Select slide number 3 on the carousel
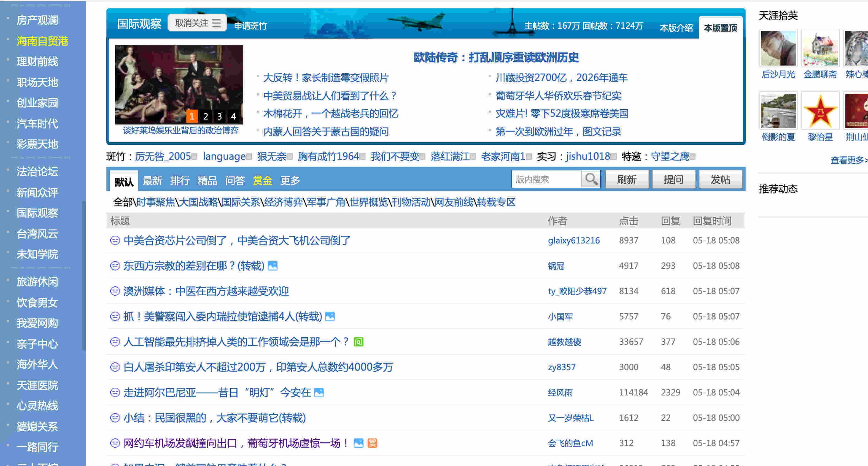Image resolution: width=868 pixels, height=466 pixels. click(x=219, y=116)
